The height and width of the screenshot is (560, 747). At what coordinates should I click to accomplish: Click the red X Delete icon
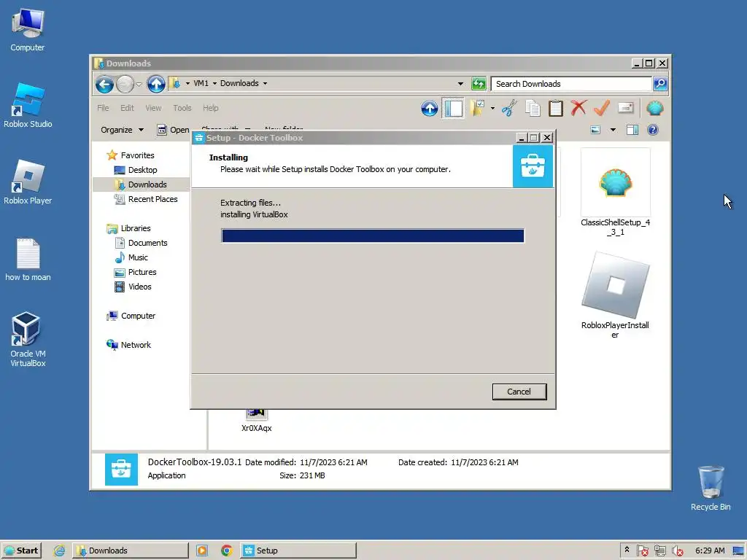click(x=578, y=108)
